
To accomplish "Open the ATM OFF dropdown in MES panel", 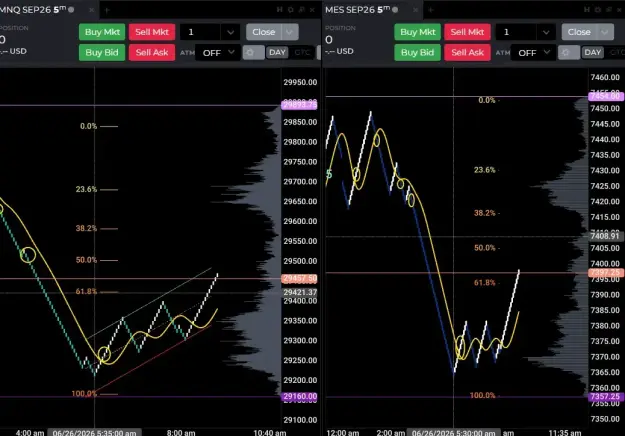I will click(533, 53).
